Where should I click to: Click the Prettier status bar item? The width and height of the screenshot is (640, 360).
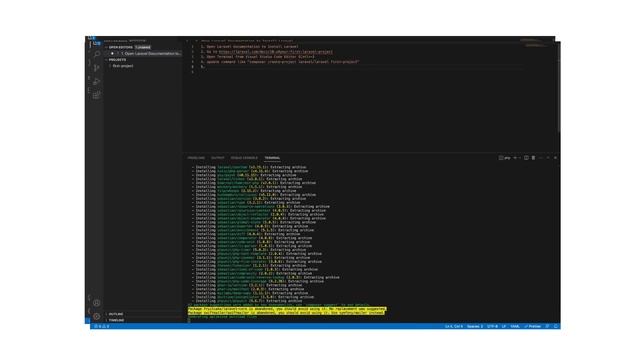(x=533, y=327)
